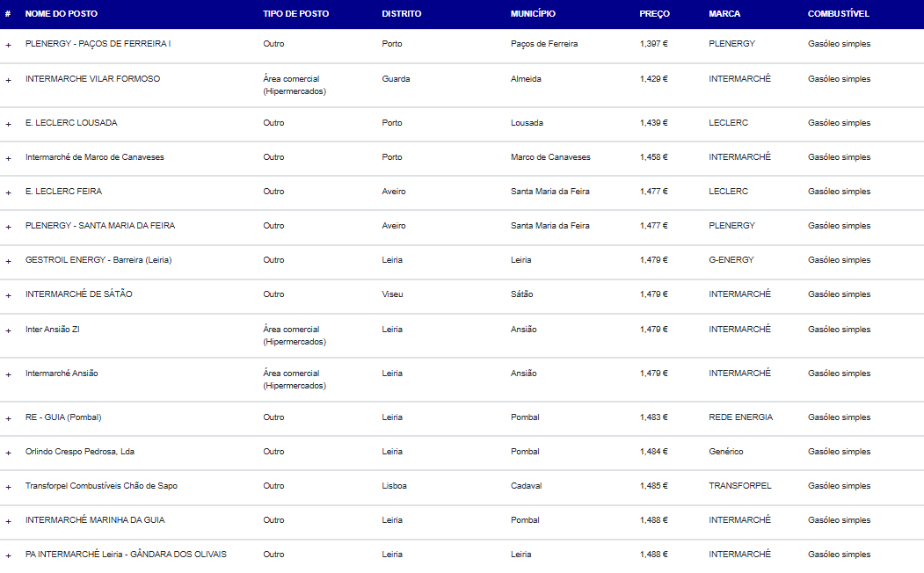Click plus icon beside E. LECLERC LOUSADA
Screen dimensions: 924x573
click(x=9, y=124)
